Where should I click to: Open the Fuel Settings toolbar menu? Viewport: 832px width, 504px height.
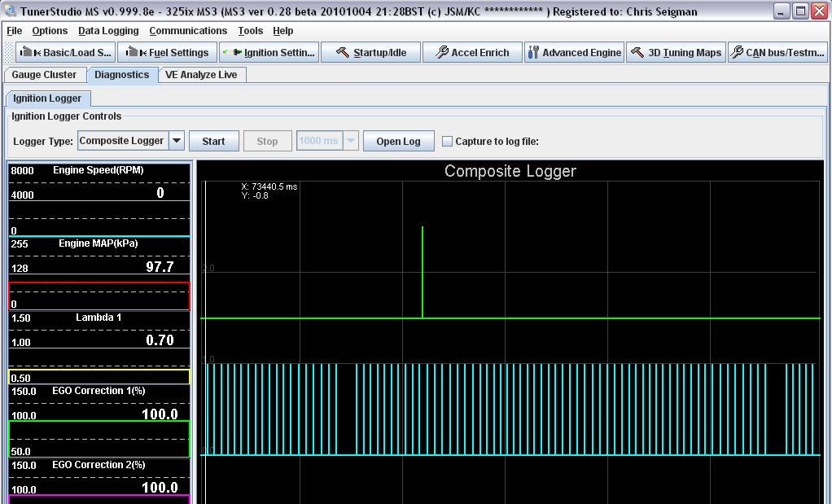167,53
